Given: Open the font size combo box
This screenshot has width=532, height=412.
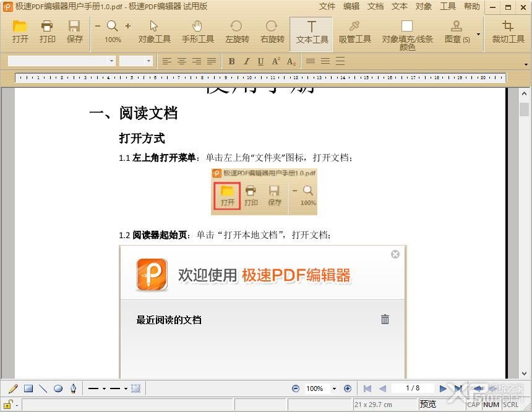Looking at the screenshot, I should coord(135,61).
